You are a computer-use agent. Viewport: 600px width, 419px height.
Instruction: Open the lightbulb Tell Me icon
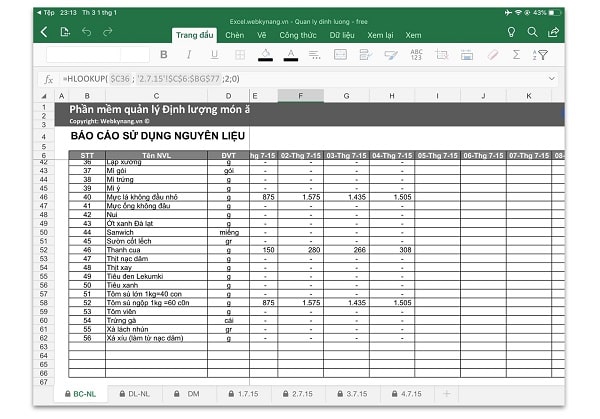pyautogui.click(x=511, y=32)
